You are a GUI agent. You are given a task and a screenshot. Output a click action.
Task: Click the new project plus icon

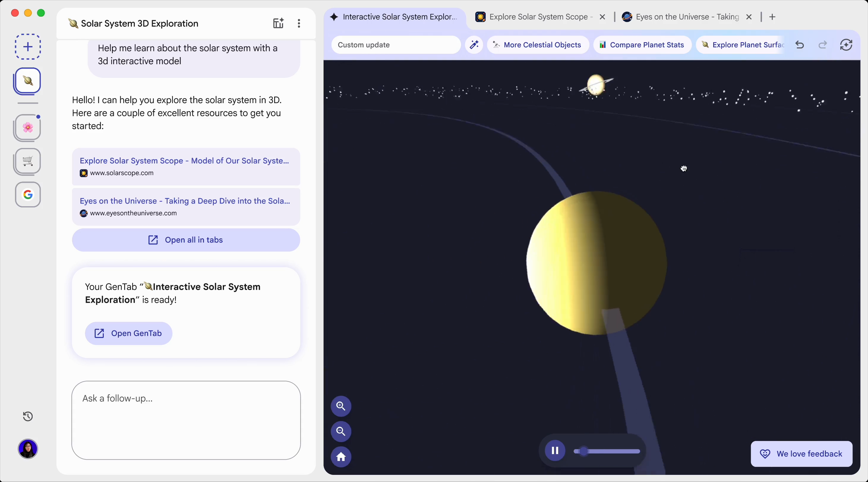28,47
